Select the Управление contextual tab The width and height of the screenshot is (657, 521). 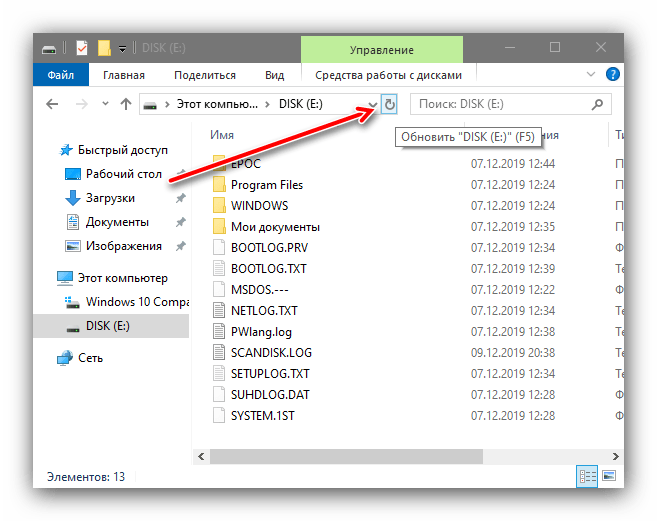coord(382,50)
